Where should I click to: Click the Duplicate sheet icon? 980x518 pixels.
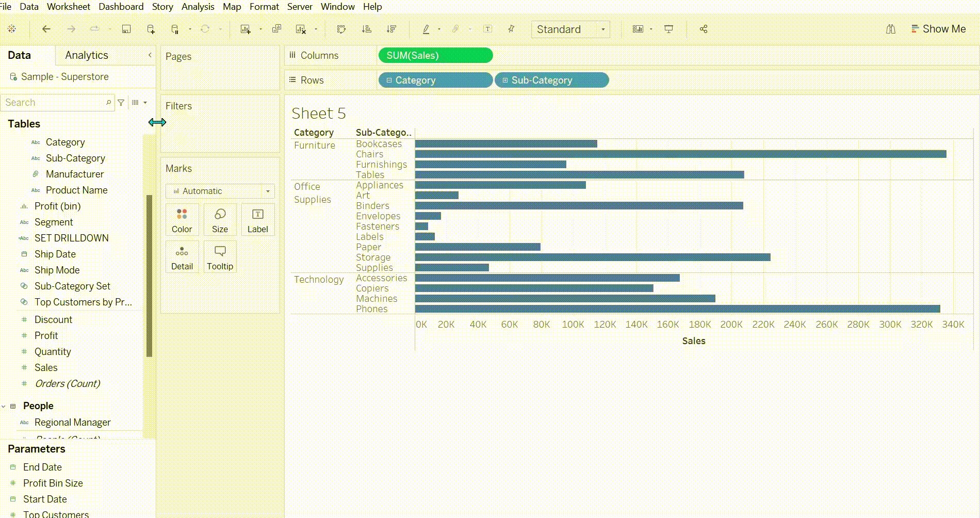click(276, 29)
